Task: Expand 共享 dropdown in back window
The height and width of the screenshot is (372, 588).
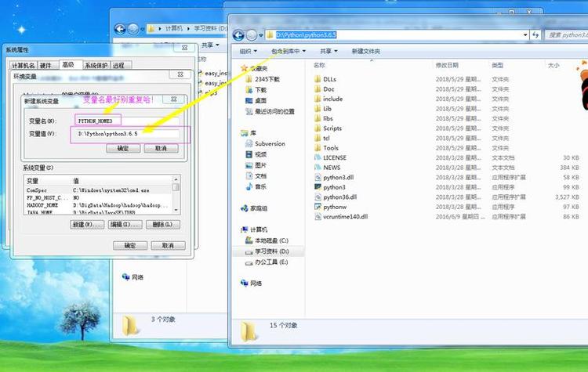Action: tap(210, 45)
